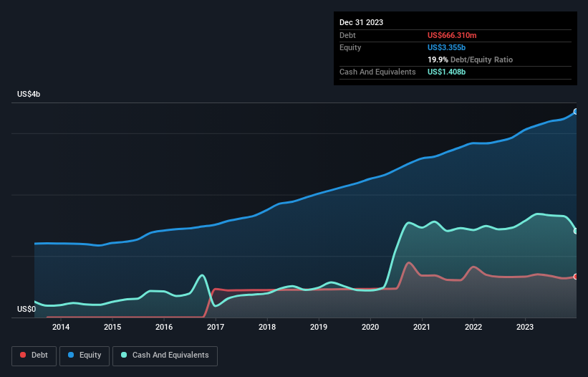Click the Debt label in tooltip
Screen dimensions: 588x377
[347, 35]
